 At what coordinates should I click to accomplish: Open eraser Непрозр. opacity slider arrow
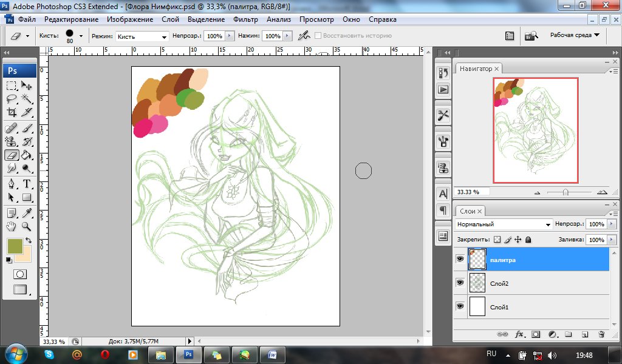click(230, 36)
